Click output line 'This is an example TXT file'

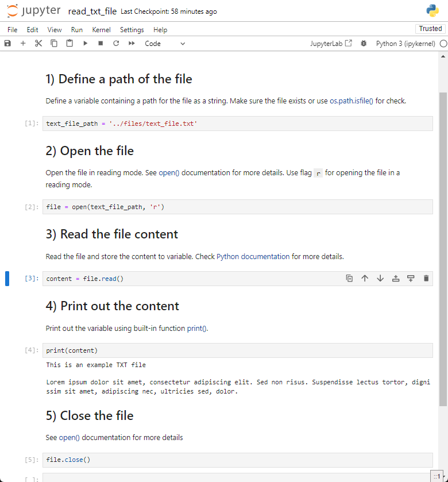pos(96,365)
